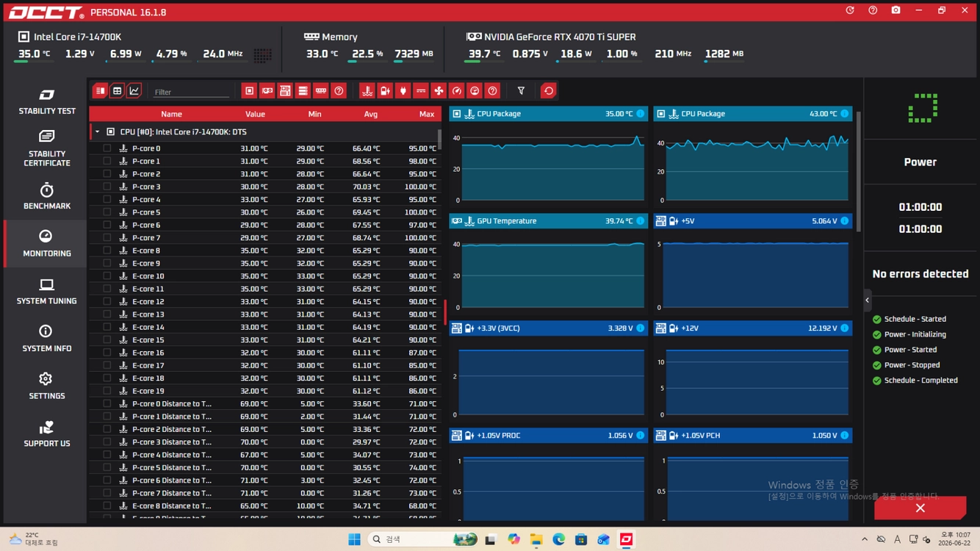Open the Settings section
980x551 pixels.
point(46,386)
